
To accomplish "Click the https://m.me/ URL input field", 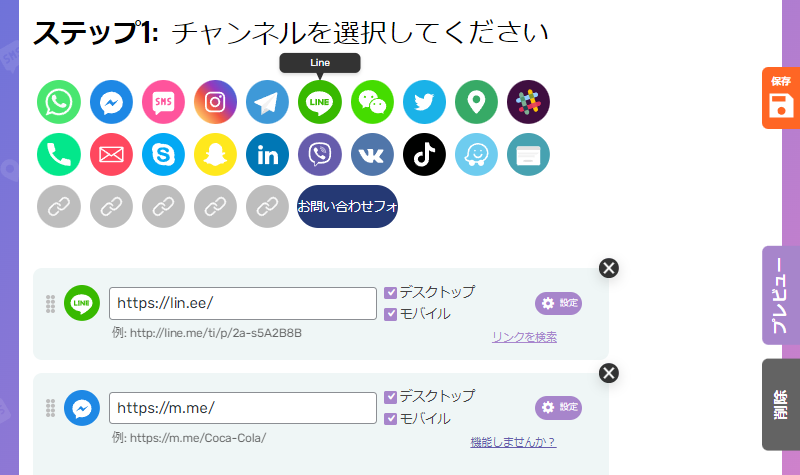I will (243, 408).
